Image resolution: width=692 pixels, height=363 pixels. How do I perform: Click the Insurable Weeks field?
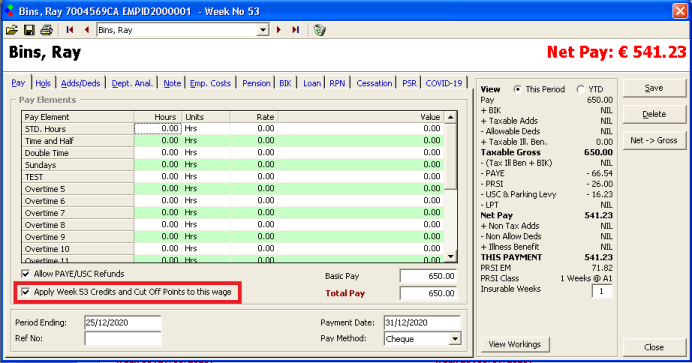(602, 291)
